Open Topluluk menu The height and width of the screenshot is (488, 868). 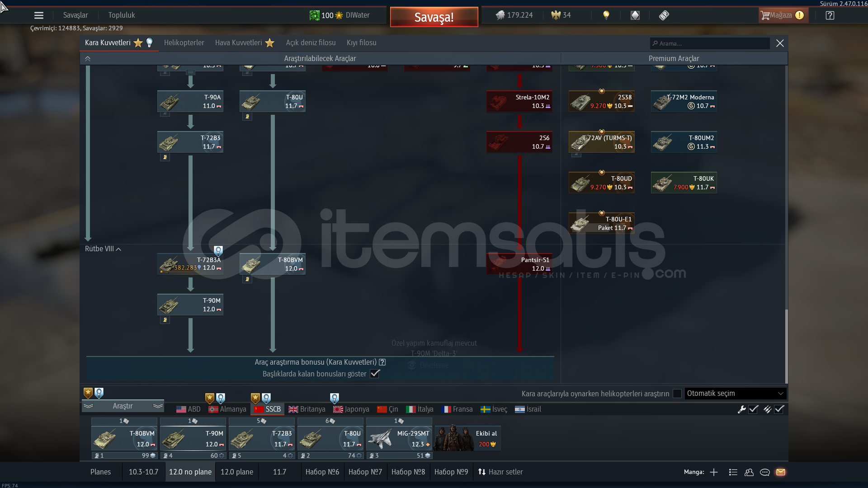click(x=122, y=15)
